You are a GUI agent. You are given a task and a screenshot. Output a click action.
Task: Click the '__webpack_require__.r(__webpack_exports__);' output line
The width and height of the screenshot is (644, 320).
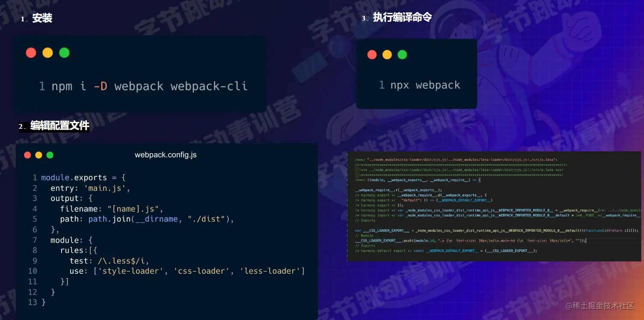tap(398, 190)
